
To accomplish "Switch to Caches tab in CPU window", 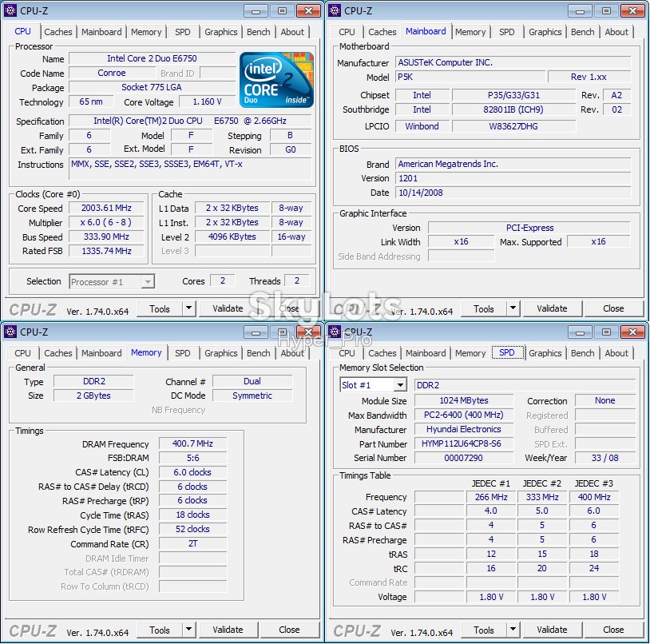I will pos(58,32).
